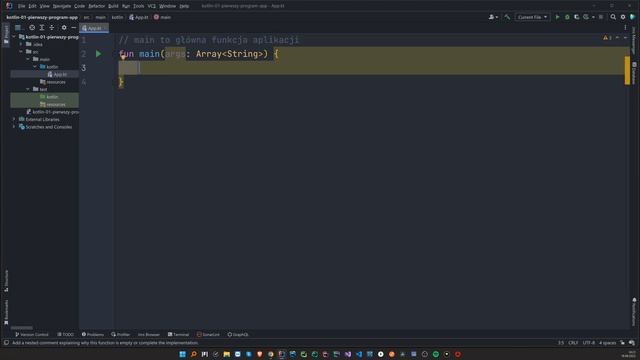
Task: Open the Build menu
Action: pos(113,6)
